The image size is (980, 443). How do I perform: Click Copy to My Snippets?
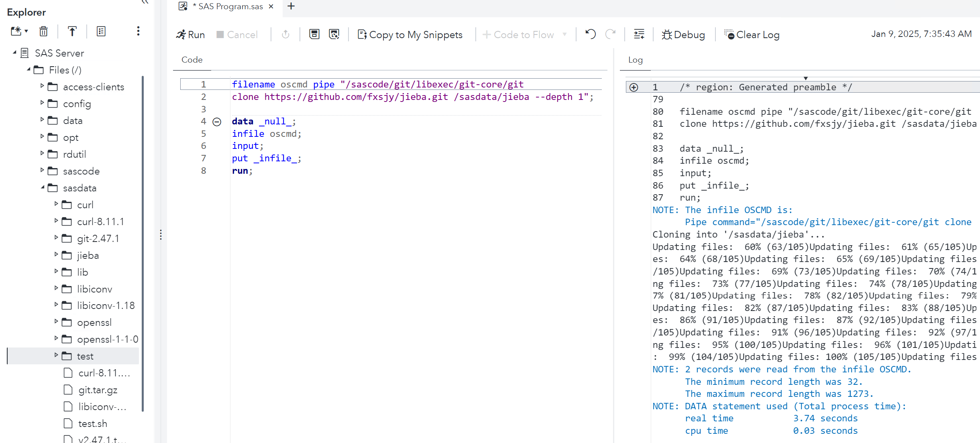coord(410,35)
